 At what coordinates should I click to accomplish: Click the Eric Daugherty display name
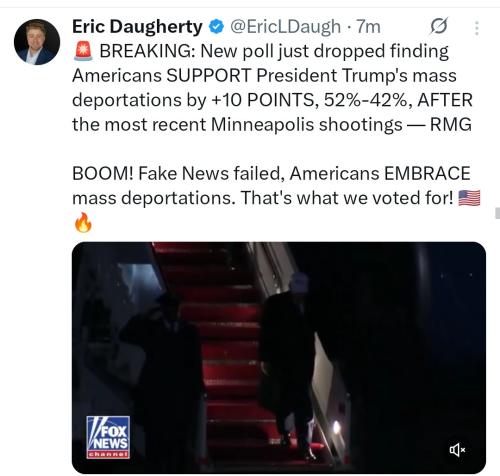pyautogui.click(x=137, y=27)
